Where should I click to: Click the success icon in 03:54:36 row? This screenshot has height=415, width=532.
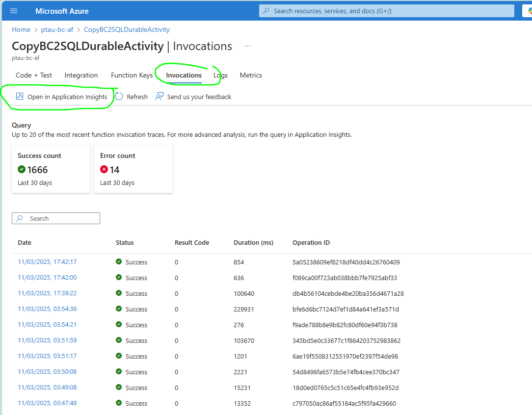pyautogui.click(x=119, y=309)
